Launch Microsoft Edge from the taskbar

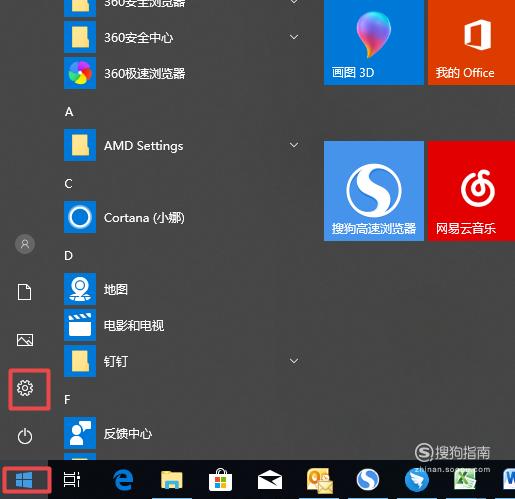[x=123, y=480]
